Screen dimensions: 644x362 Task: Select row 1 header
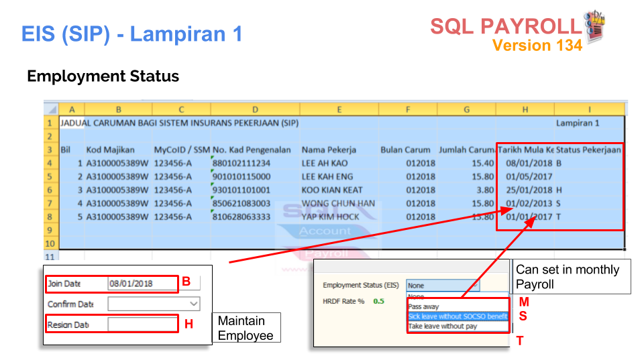51,123
